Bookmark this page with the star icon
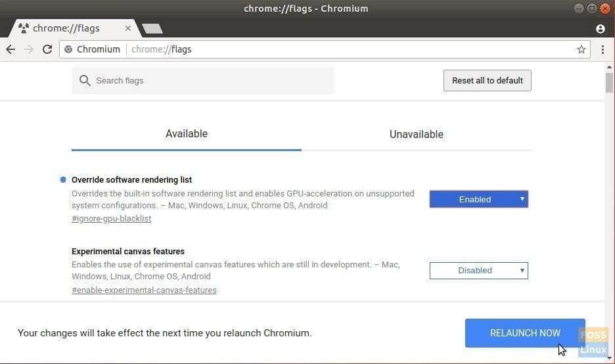The height and width of the screenshot is (364, 615). point(581,49)
